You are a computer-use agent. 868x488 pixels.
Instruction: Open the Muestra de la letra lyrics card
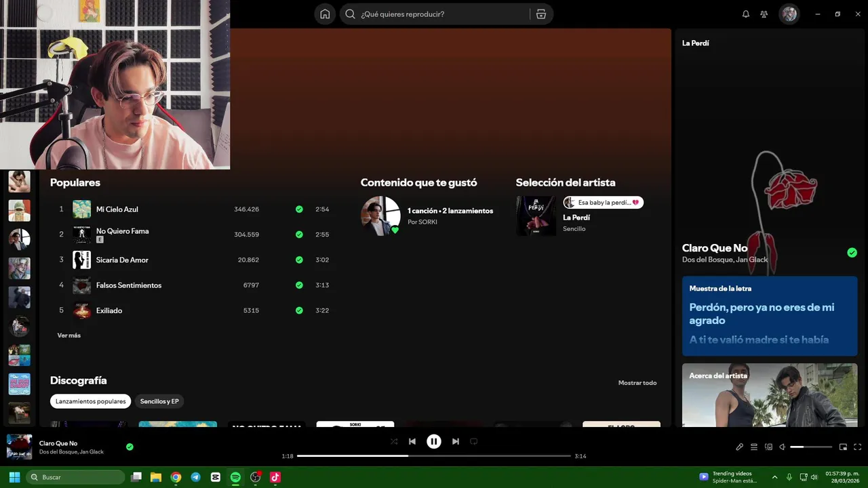click(x=770, y=316)
